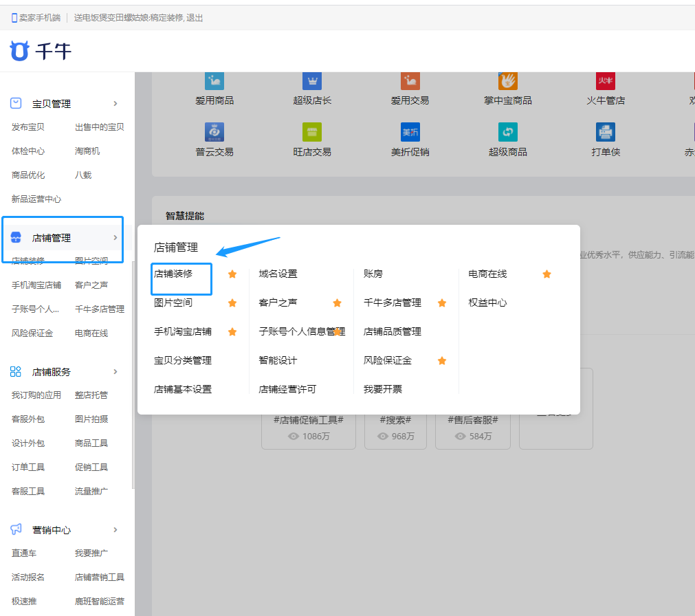This screenshot has height=616, width=695.
Task: Toggle favorite star for 店铺装修
Action: click(x=232, y=274)
